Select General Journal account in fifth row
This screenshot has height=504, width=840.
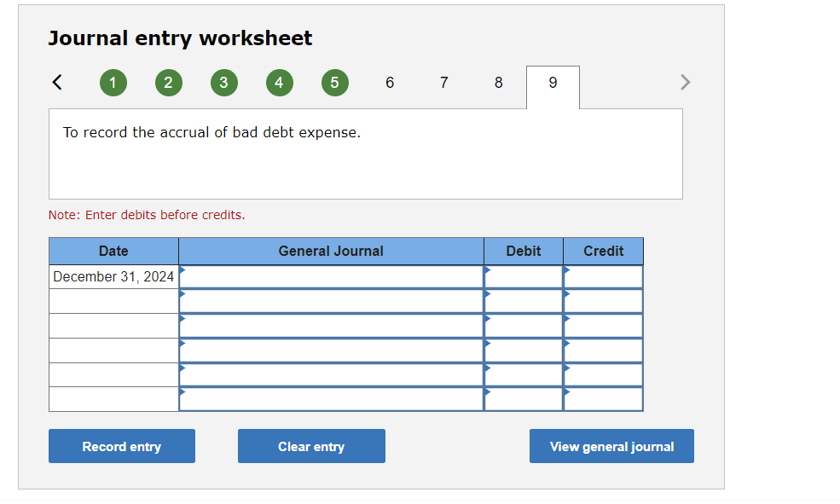point(331,375)
